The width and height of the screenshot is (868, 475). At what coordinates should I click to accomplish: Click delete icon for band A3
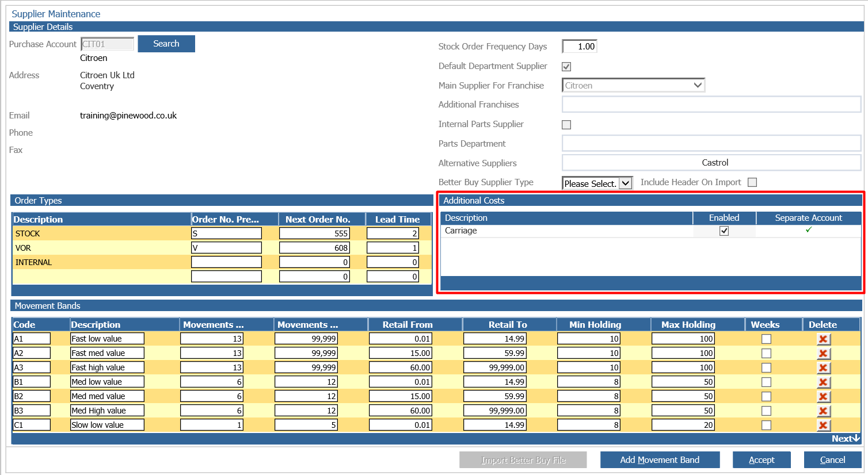tap(823, 368)
